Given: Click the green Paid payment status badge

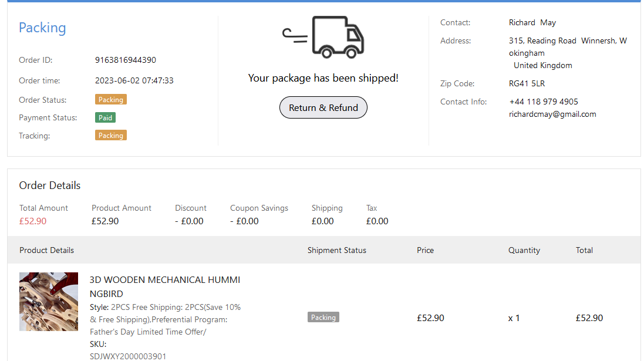Looking at the screenshot, I should (106, 117).
